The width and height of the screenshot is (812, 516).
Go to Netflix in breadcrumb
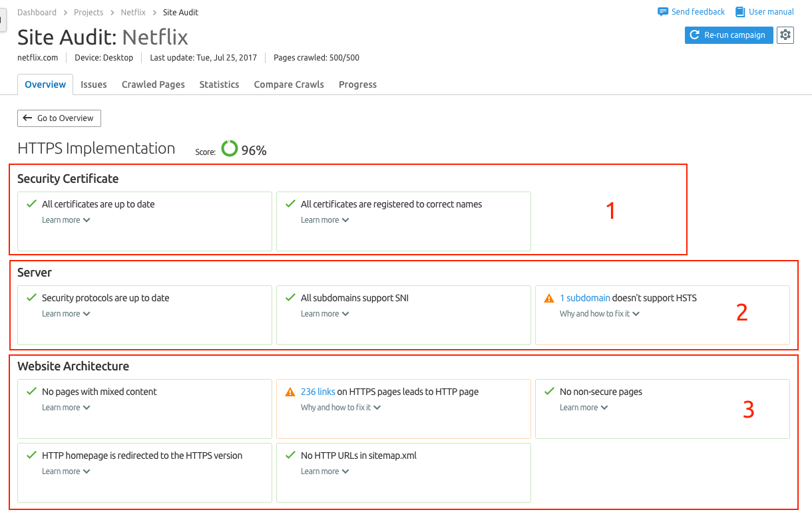tap(133, 13)
